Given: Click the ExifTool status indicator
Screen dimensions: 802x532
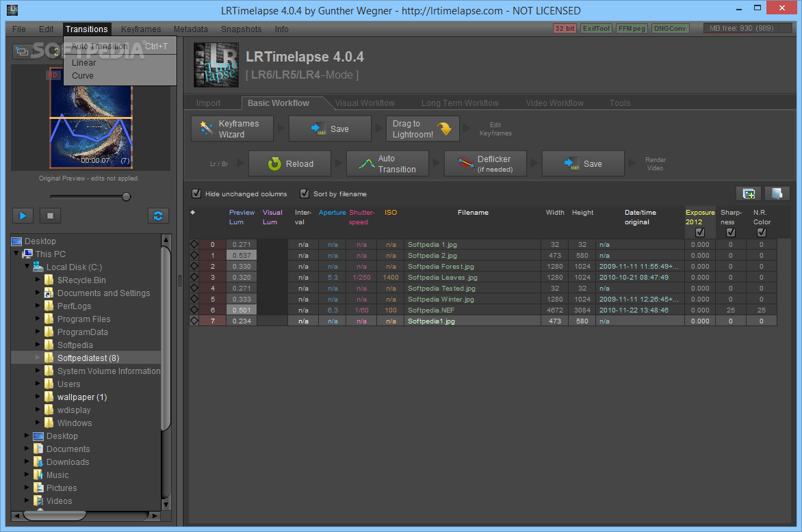Looking at the screenshot, I should [x=597, y=29].
